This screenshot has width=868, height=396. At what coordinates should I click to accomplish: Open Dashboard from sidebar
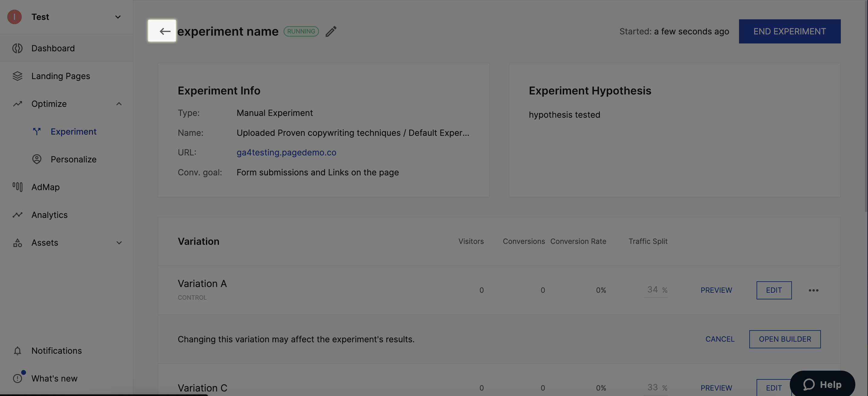66,48
